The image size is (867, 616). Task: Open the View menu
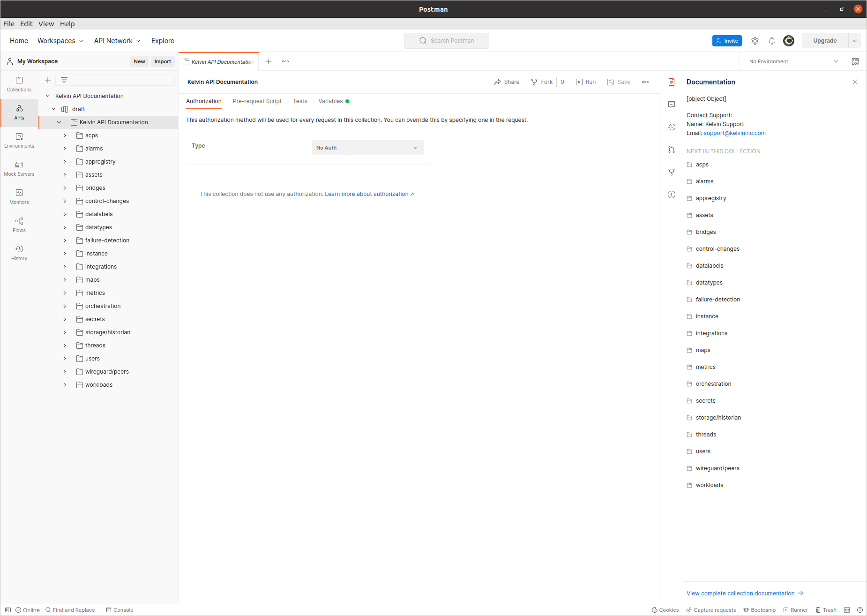tap(46, 24)
